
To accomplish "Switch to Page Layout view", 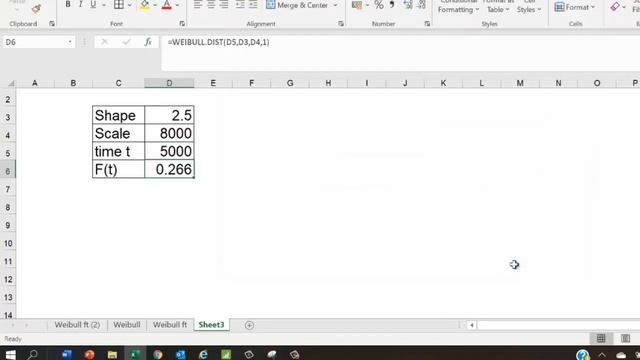I will (625, 338).
